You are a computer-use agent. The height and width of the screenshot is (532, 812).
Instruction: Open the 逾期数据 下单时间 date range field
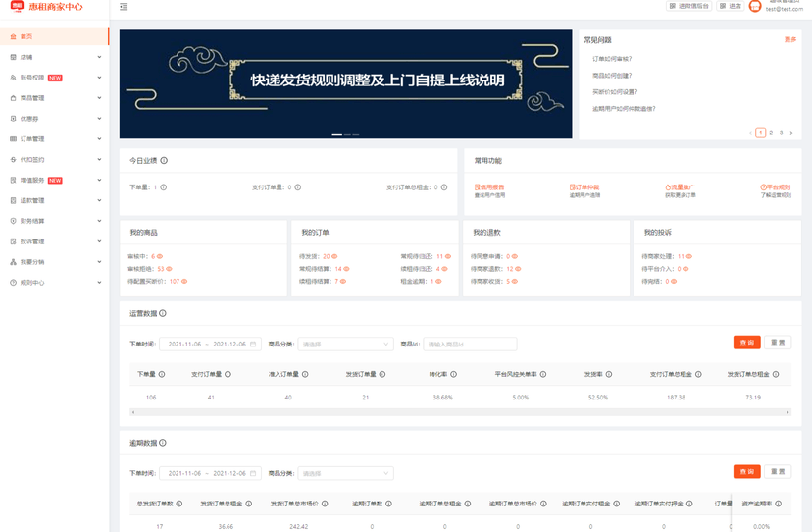[x=210, y=473]
